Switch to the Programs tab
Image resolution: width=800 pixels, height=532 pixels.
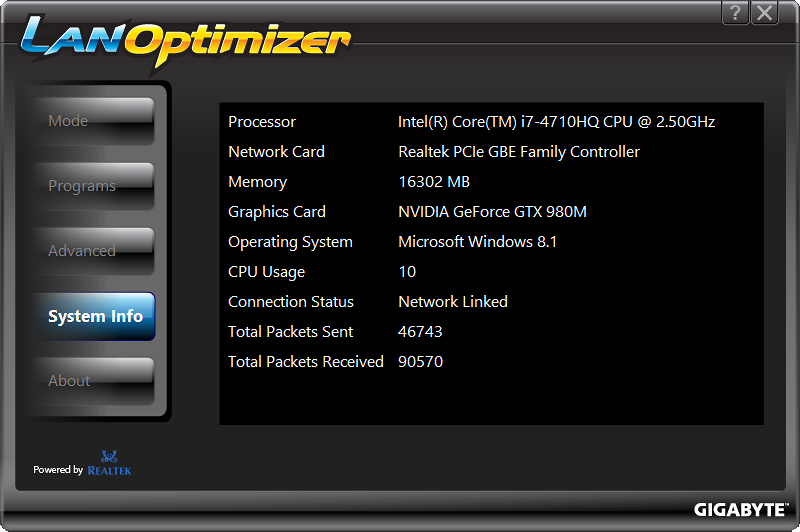point(94,186)
